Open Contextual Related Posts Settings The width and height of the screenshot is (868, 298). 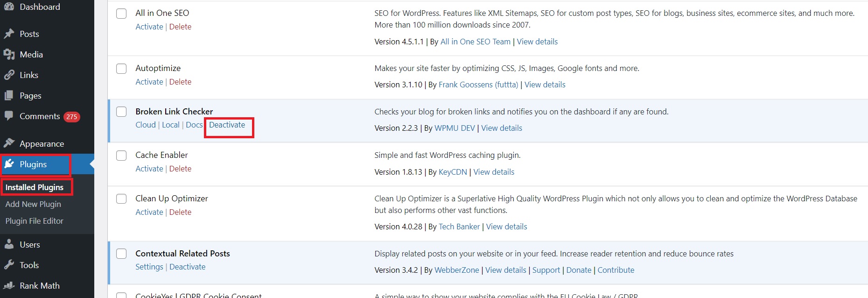coord(149,267)
